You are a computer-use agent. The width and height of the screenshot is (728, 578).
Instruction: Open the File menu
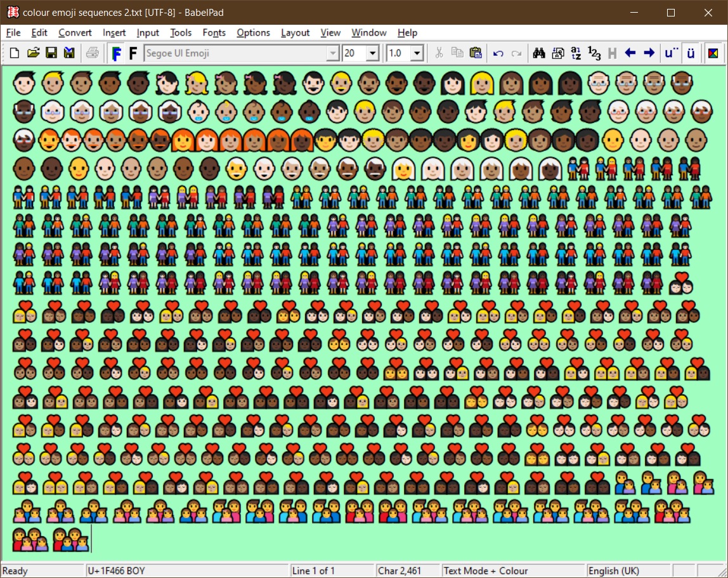coord(13,32)
